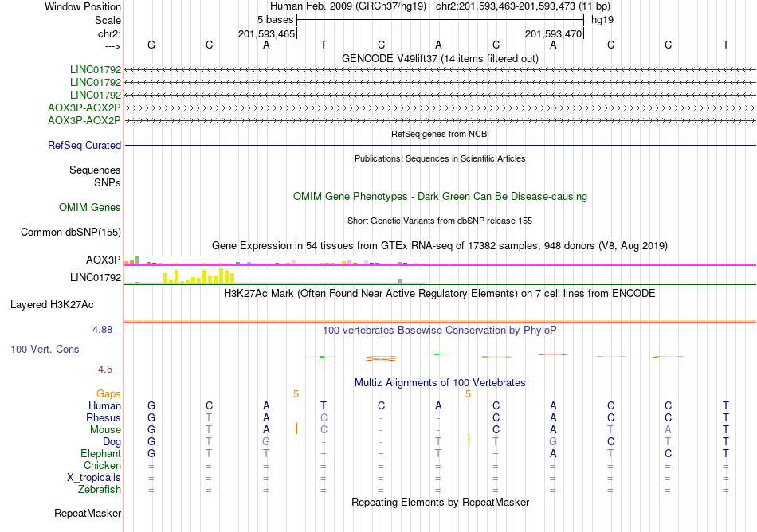The width and height of the screenshot is (757, 532).
Task: Click the red PhyloP conservation bar
Action: tap(553, 354)
